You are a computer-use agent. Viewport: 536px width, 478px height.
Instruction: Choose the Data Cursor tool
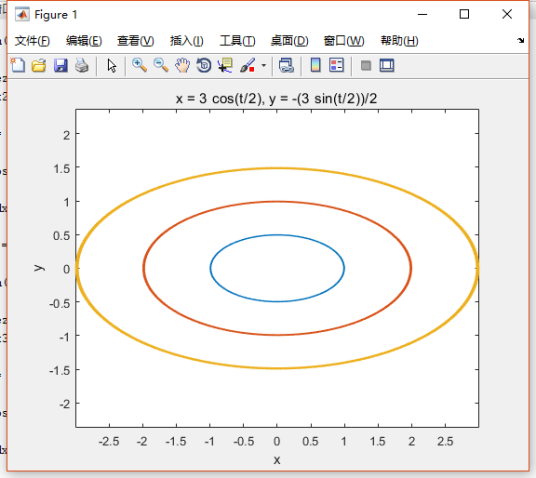click(225, 65)
